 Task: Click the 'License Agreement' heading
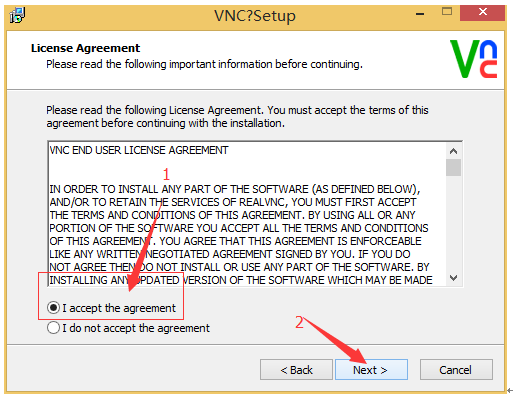click(85, 48)
